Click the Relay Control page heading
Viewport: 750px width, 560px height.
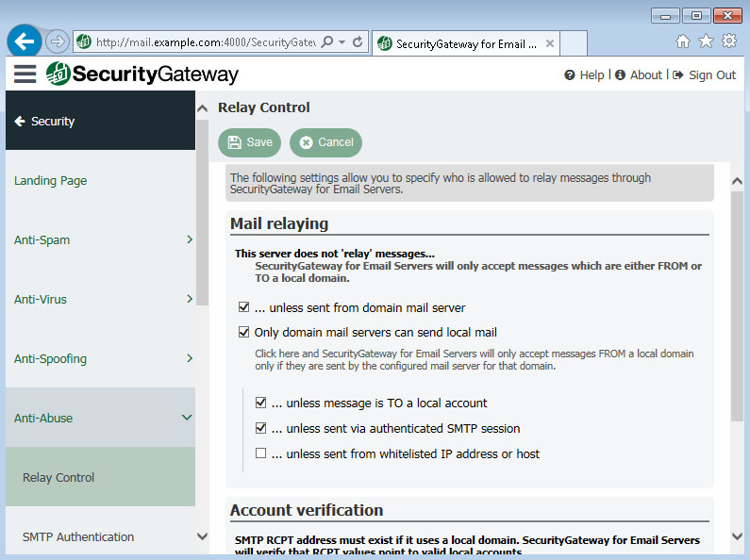click(x=264, y=107)
